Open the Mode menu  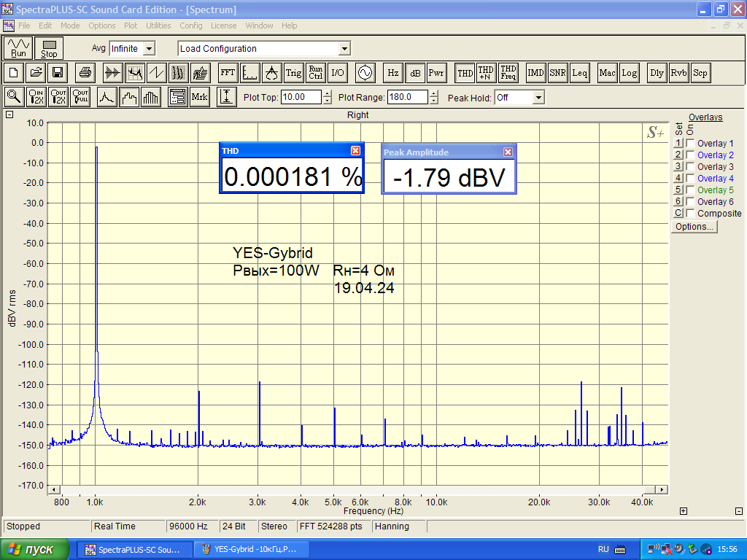70,26
